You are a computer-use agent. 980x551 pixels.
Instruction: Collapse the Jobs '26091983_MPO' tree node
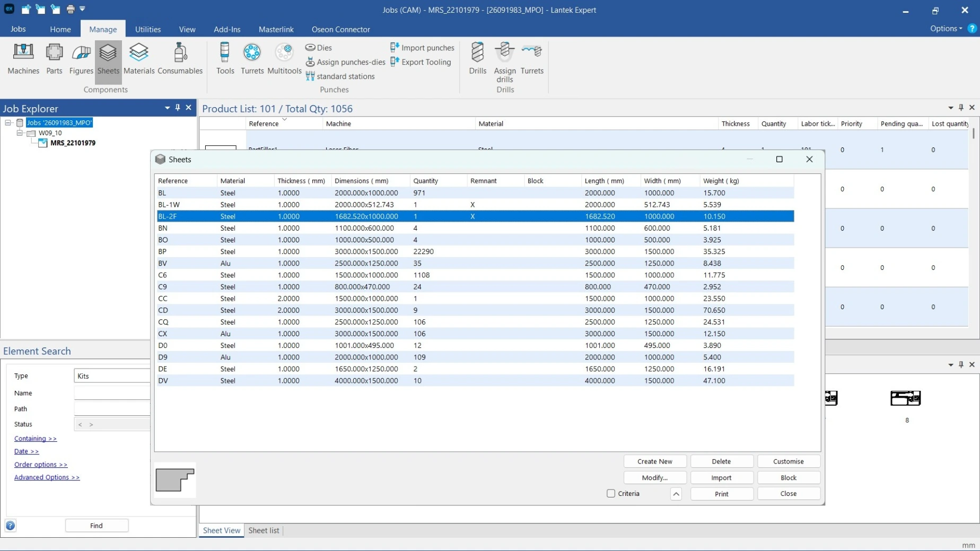[8, 123]
